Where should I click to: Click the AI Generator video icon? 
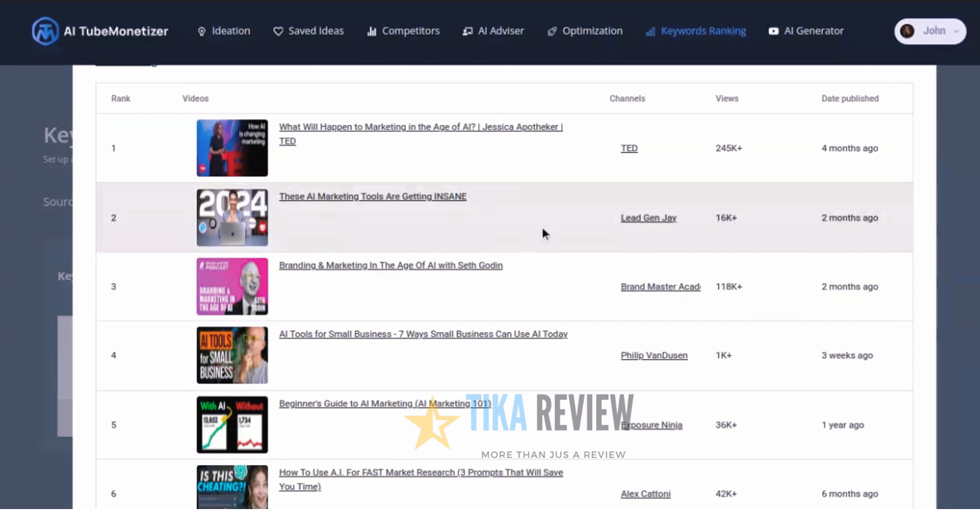(x=774, y=31)
